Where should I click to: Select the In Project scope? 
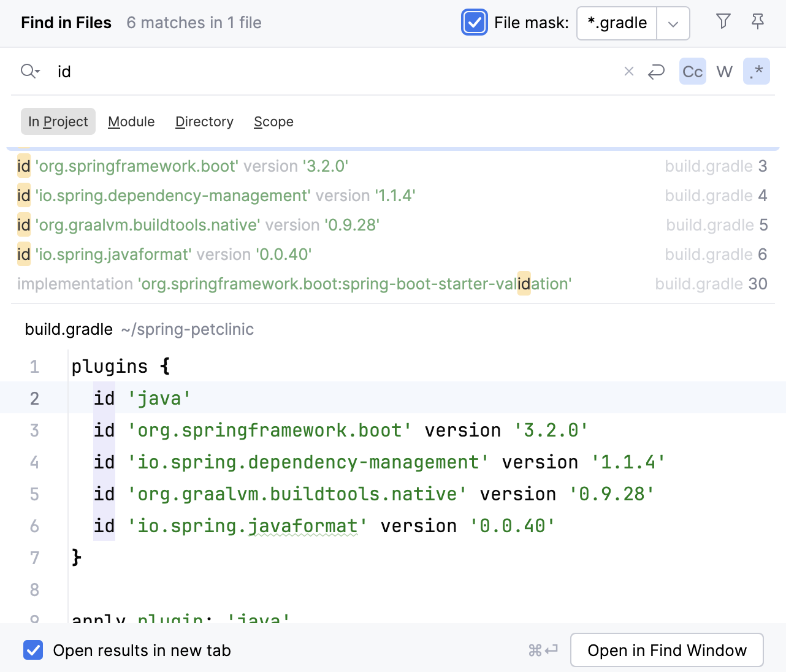(x=58, y=121)
